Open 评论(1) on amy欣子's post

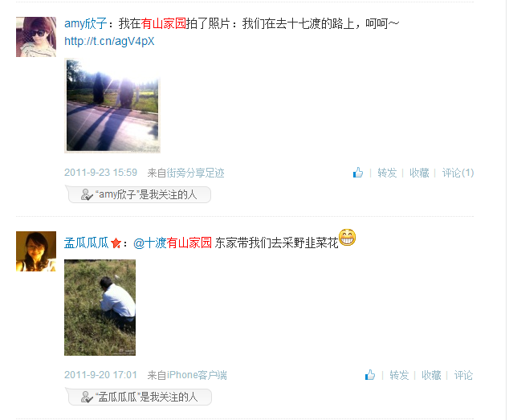click(458, 173)
